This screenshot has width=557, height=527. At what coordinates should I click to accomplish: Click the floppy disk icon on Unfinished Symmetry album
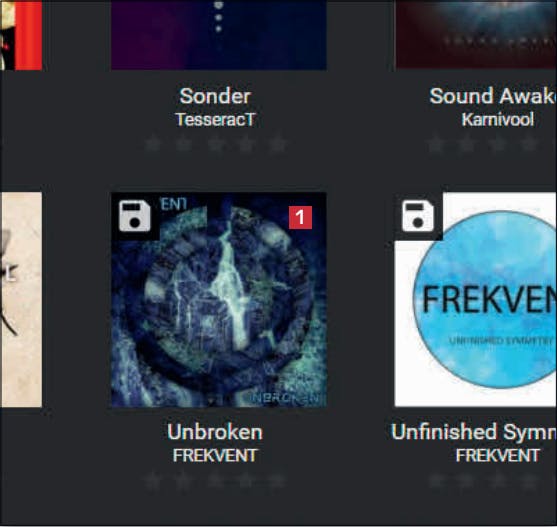tap(418, 216)
